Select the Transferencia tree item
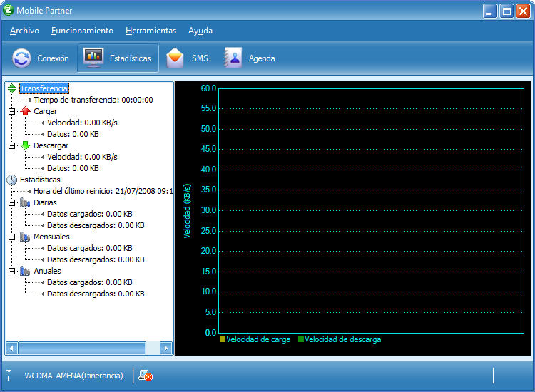The height and width of the screenshot is (392, 535). click(44, 88)
